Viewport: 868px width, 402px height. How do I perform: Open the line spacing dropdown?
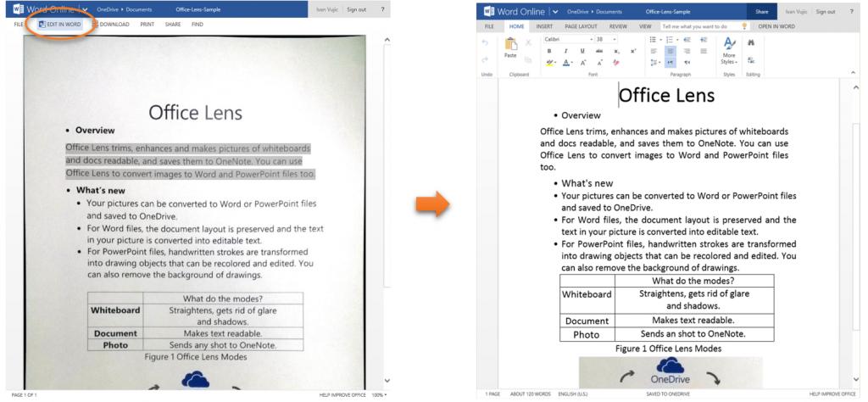coord(655,63)
